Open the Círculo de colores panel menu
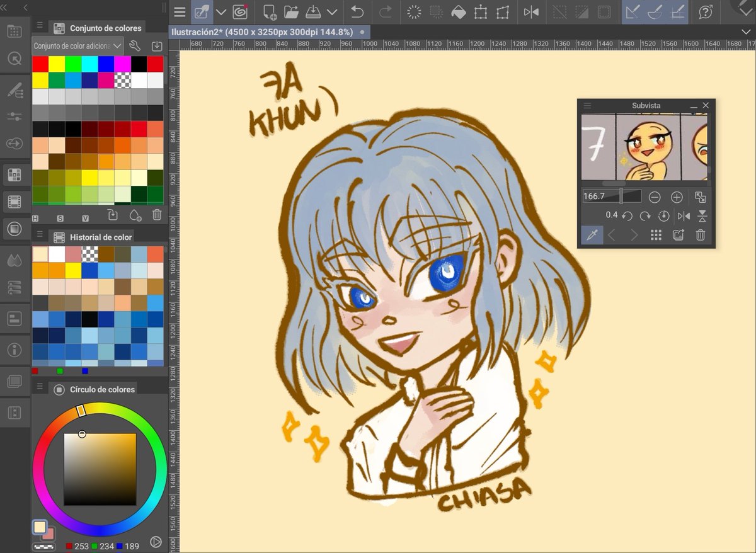Viewport: 756px width, 553px height. [40, 386]
